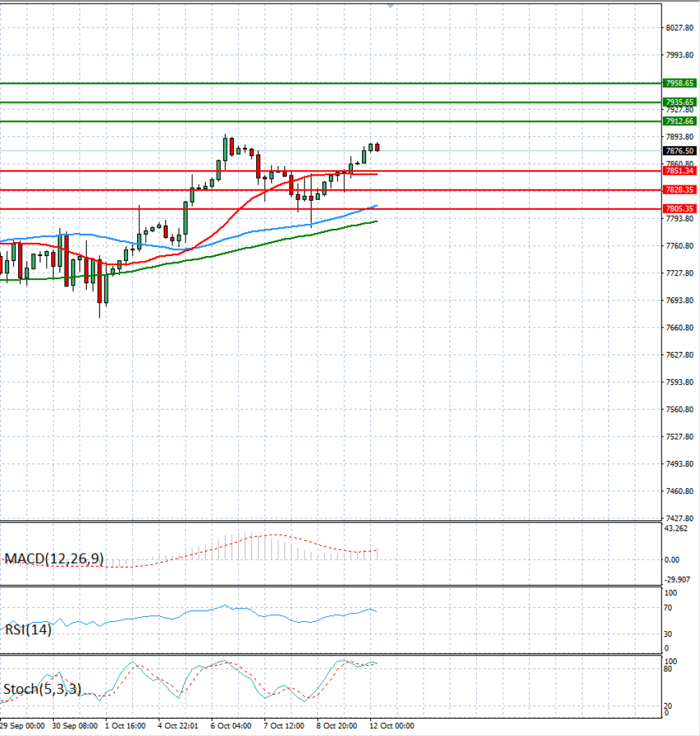Click the 7693.80 price axis value
Screen dimensions: 700x736
pos(679,300)
